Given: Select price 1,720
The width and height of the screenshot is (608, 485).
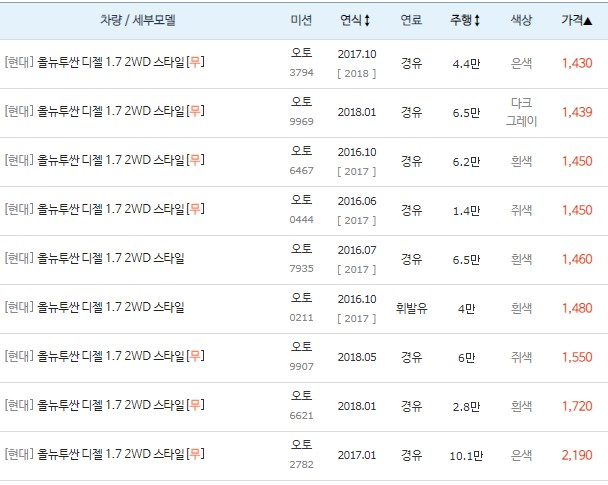Looking at the screenshot, I should [577, 407].
